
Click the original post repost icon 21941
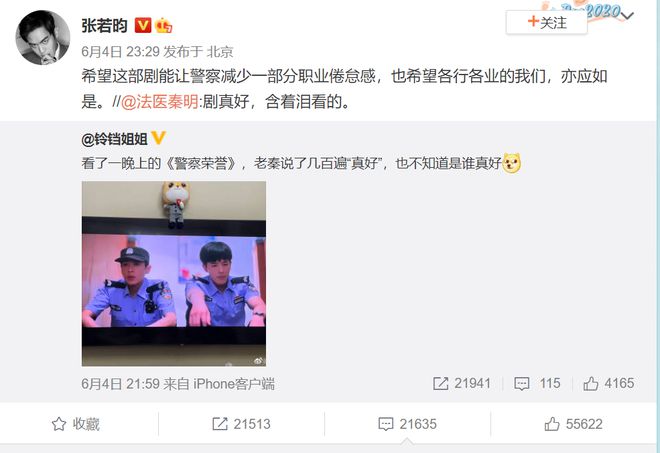tap(462, 384)
